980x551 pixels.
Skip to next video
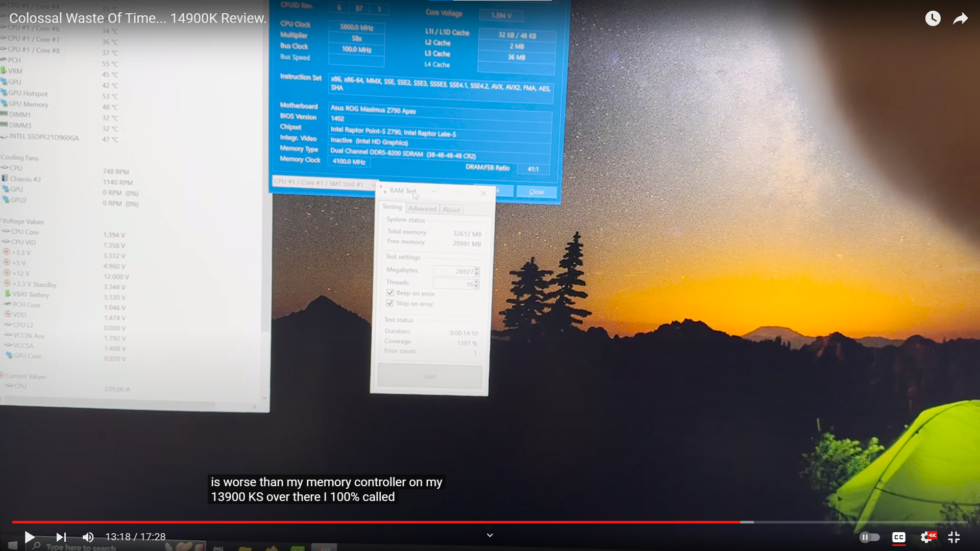click(x=61, y=537)
